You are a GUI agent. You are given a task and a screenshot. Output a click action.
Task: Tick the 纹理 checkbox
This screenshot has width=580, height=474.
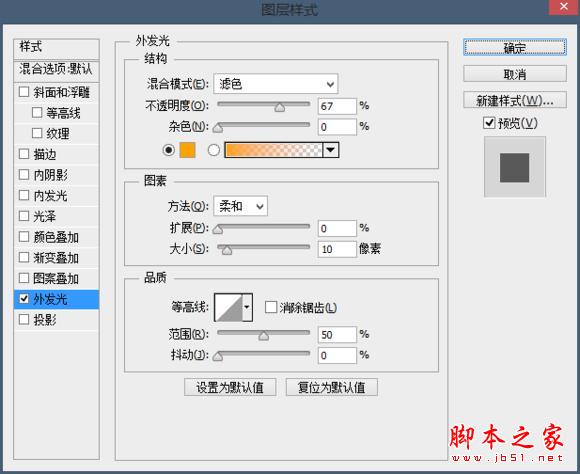[x=37, y=133]
